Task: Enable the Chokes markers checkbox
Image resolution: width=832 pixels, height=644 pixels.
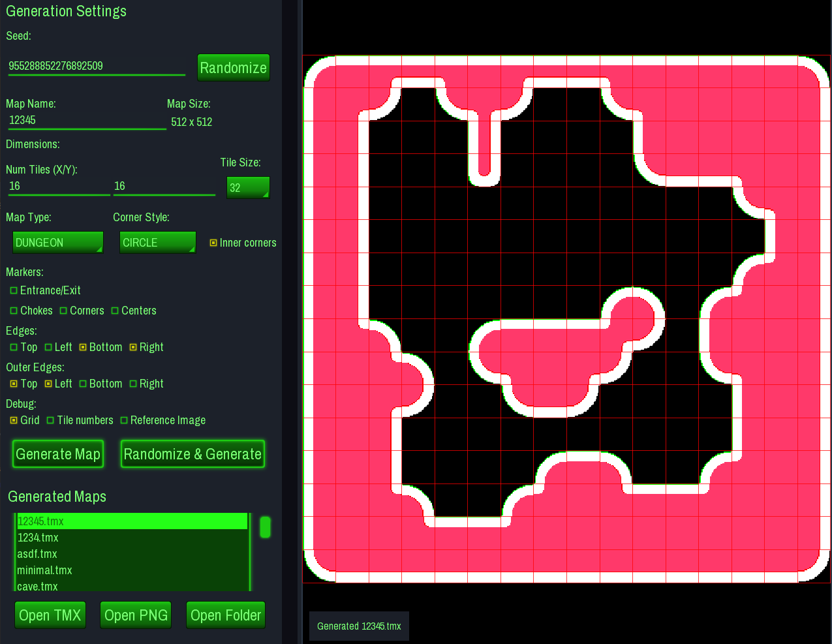Action: point(14,311)
